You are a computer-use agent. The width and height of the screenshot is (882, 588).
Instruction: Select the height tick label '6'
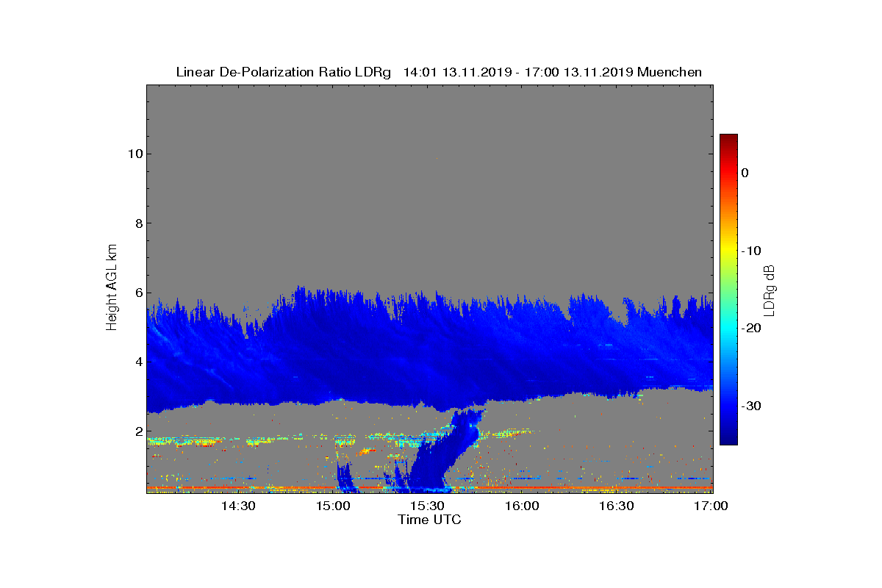(137, 293)
